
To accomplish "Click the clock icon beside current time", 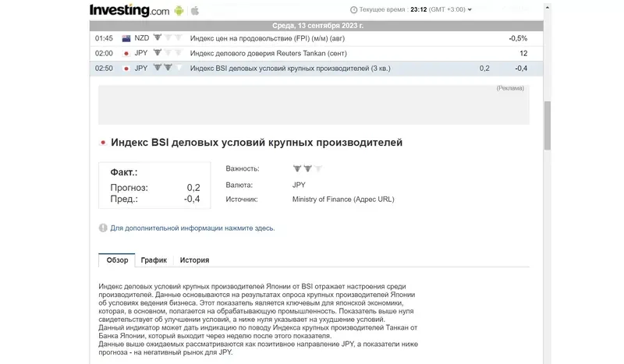I will (x=353, y=9).
